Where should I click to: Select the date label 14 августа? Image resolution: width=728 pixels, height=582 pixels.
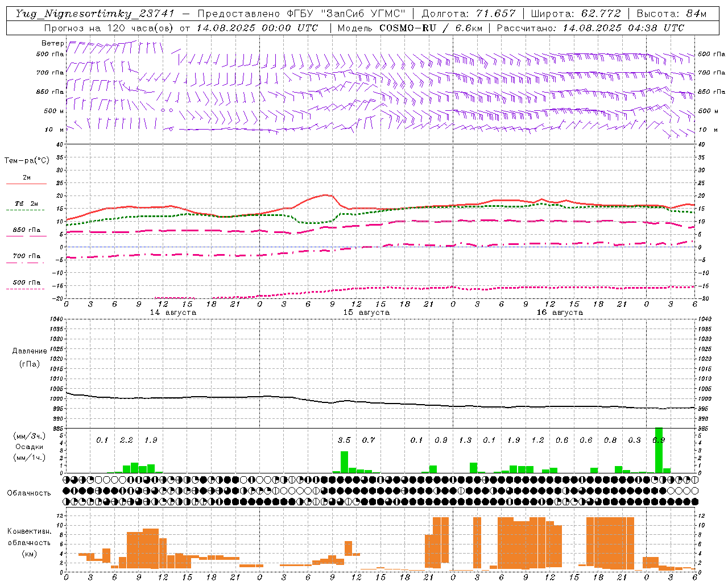coord(173,313)
